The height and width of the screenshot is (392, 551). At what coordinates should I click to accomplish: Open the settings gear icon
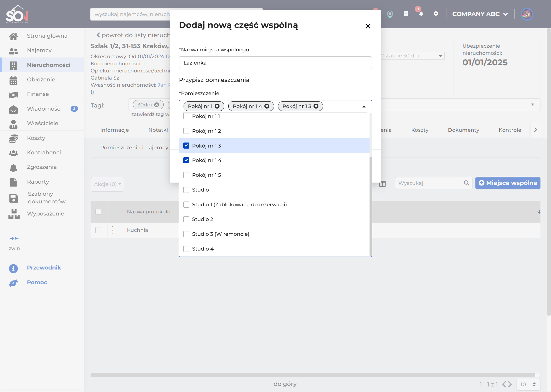coord(436,14)
